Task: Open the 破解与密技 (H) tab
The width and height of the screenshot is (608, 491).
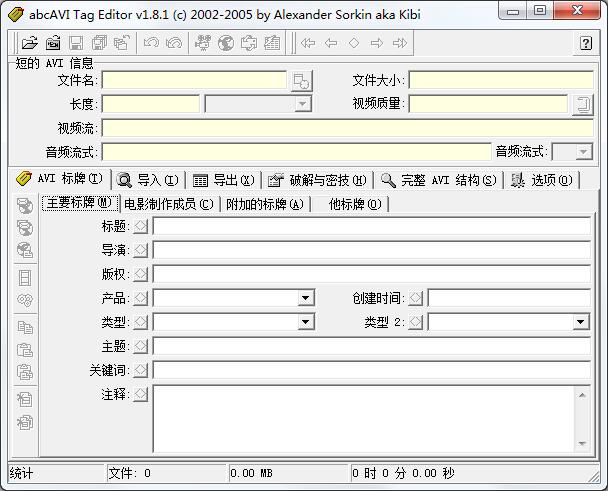Action: click(x=317, y=180)
